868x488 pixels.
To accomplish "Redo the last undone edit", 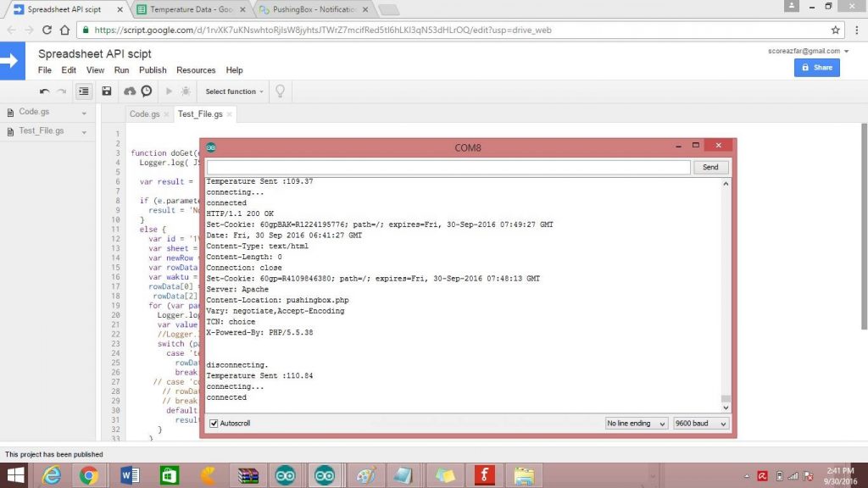I will coord(62,91).
